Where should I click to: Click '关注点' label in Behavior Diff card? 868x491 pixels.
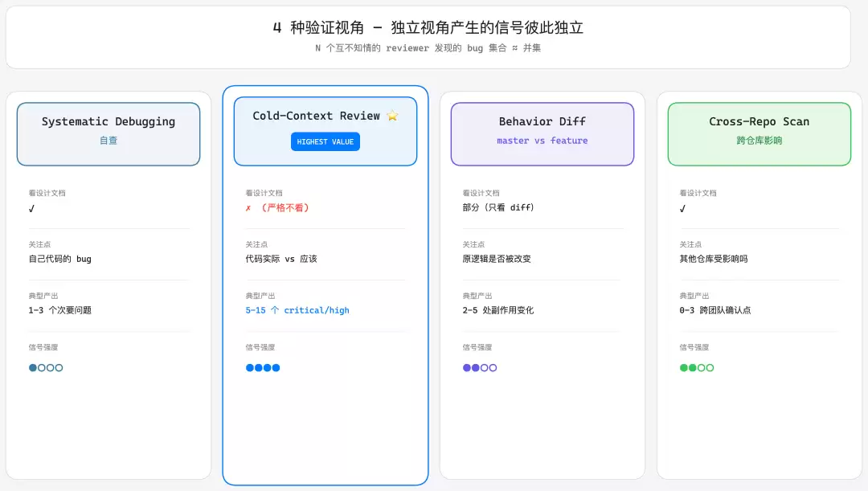[473, 244]
